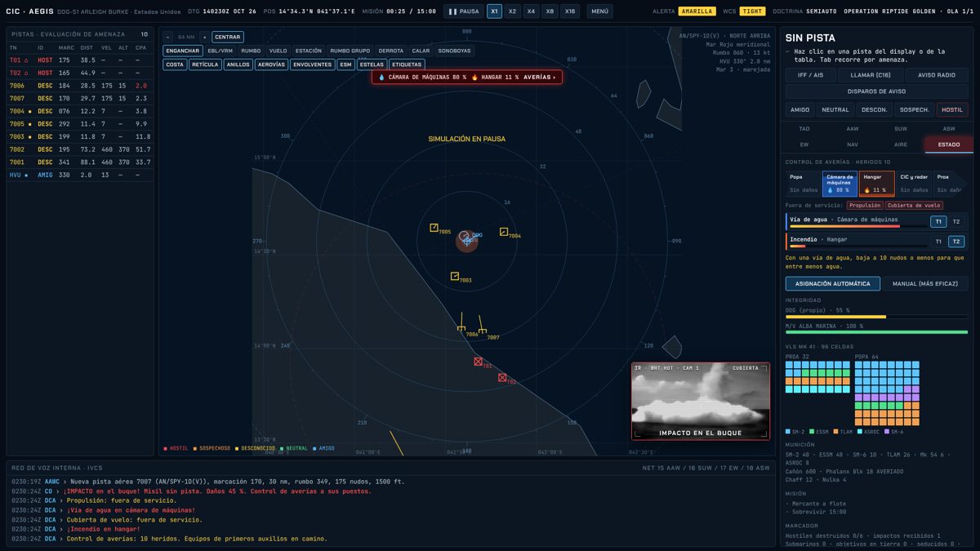Image resolution: width=980 pixels, height=551 pixels.
Task: Click unknown track 7004 symbol on radar
Action: [x=504, y=232]
